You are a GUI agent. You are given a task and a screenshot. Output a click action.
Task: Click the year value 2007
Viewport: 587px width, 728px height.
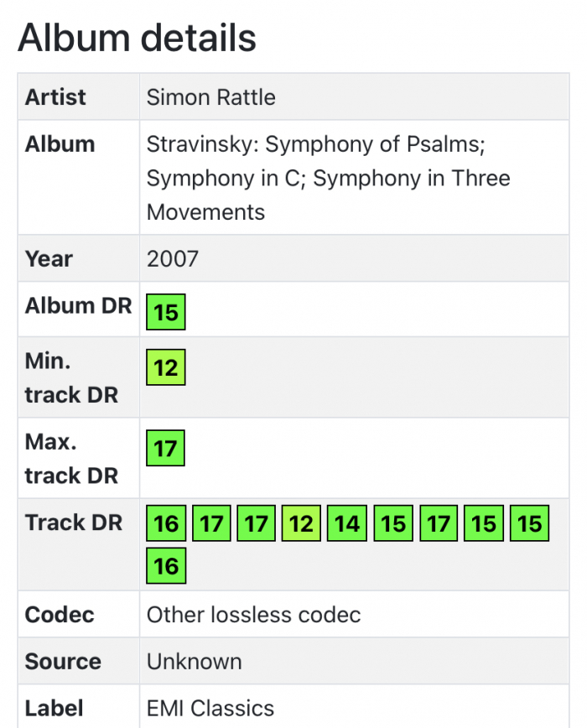[173, 258]
